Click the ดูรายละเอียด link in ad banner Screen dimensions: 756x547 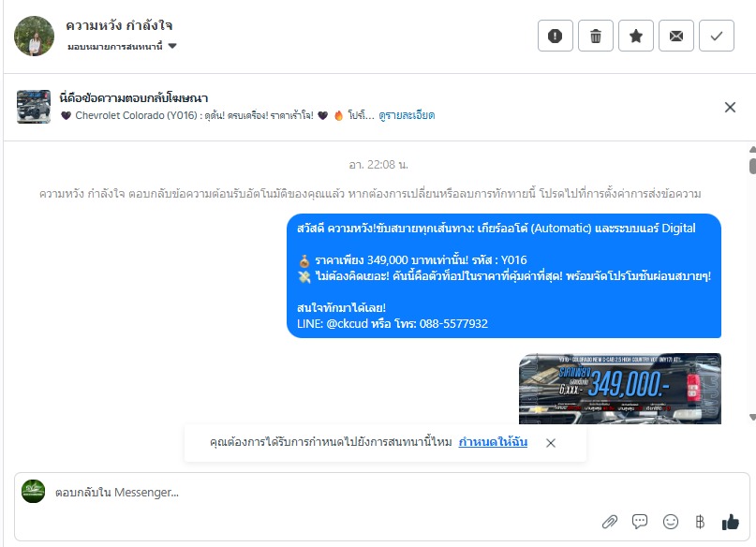pyautogui.click(x=407, y=115)
